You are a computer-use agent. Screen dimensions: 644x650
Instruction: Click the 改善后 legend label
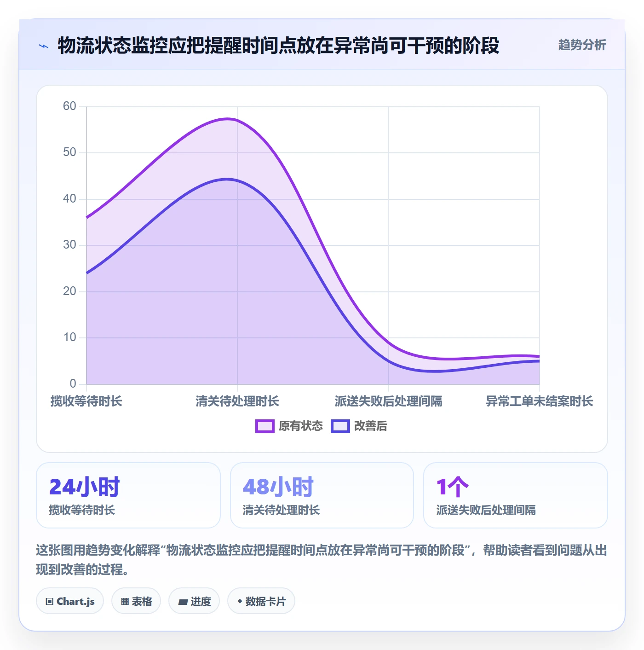pyautogui.click(x=370, y=426)
